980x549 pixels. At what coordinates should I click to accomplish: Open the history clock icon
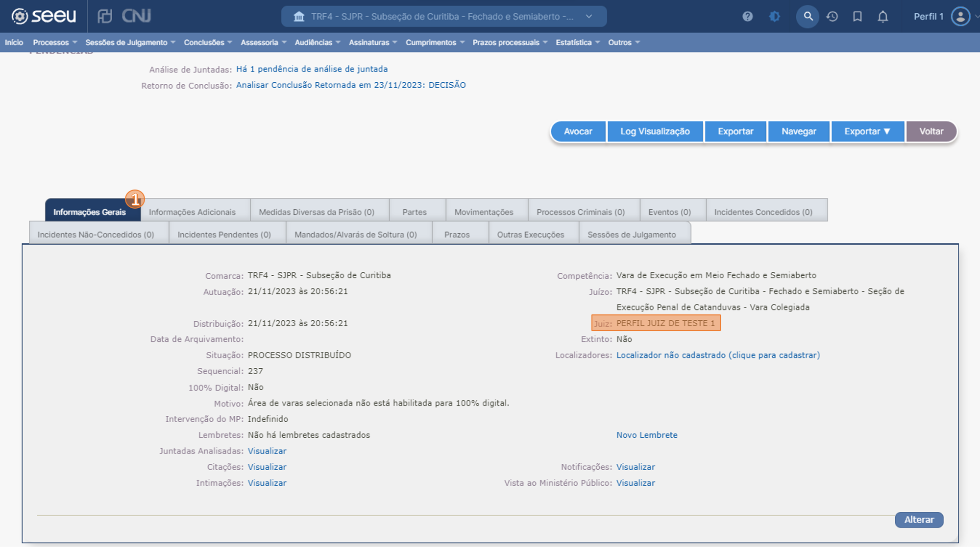832,17
